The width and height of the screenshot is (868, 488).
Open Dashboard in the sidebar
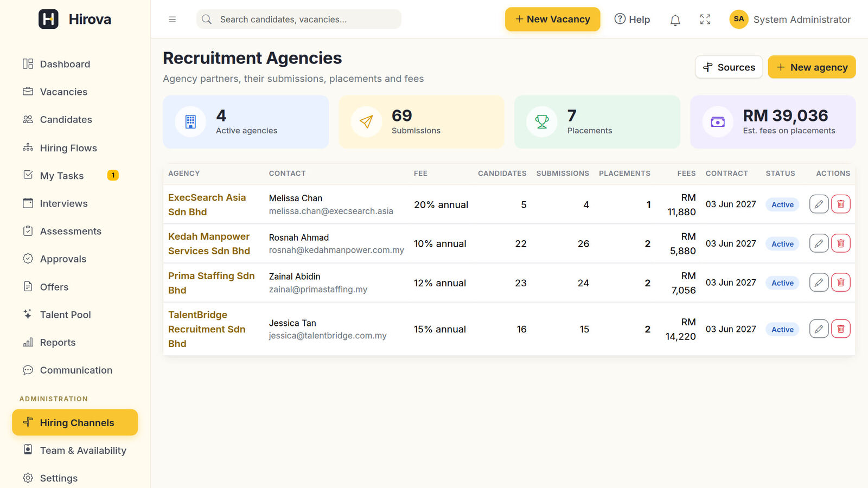[x=75, y=64]
